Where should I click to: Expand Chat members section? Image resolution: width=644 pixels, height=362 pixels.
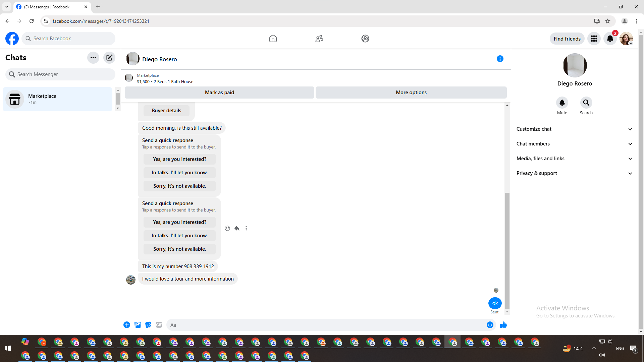pos(574,144)
